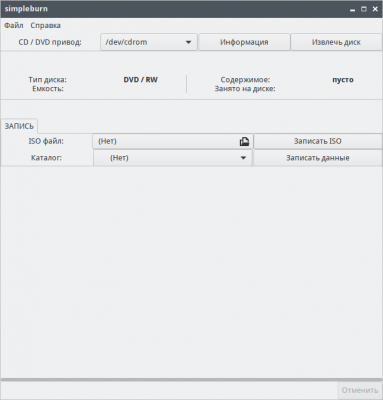Expand the Каталог (Нет) dropdown
Viewport: 383px width, 400px height.
173,158
